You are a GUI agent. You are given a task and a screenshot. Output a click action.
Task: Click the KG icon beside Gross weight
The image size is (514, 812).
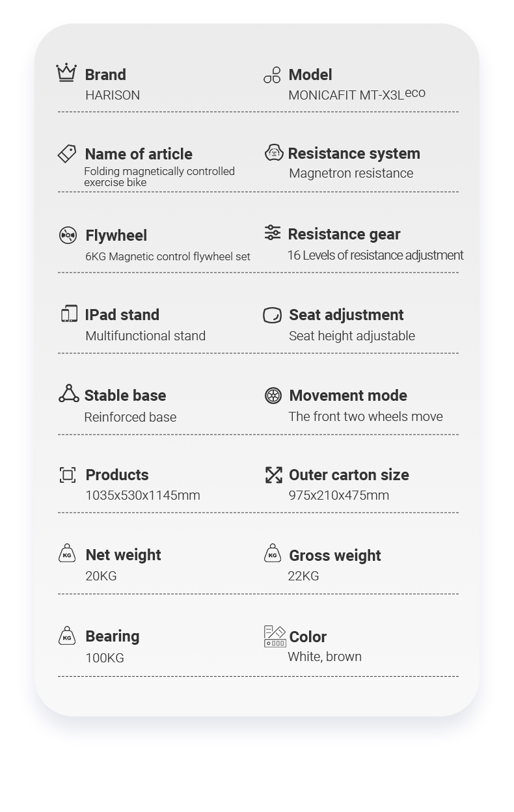(273, 553)
